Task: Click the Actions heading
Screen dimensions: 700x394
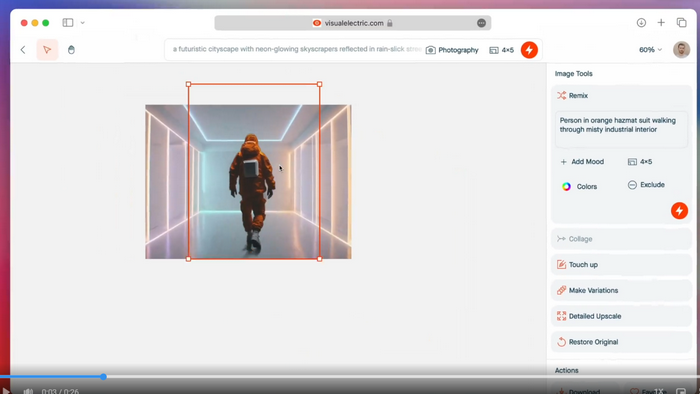Action: pos(567,370)
